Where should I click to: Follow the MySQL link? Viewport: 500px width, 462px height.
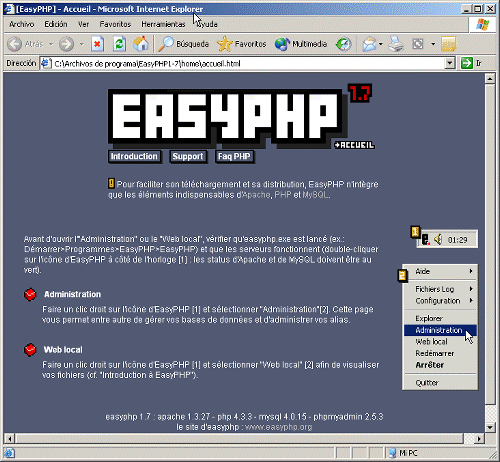coord(315,195)
